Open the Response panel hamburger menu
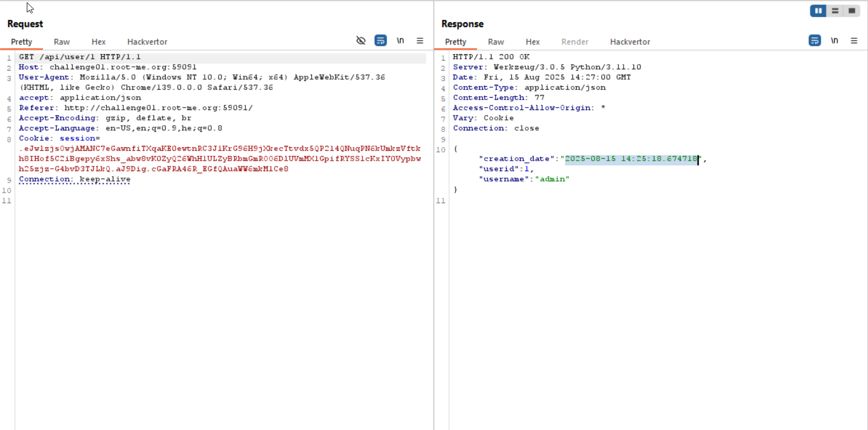Image resolution: width=868 pixels, height=430 pixels. [x=854, y=41]
